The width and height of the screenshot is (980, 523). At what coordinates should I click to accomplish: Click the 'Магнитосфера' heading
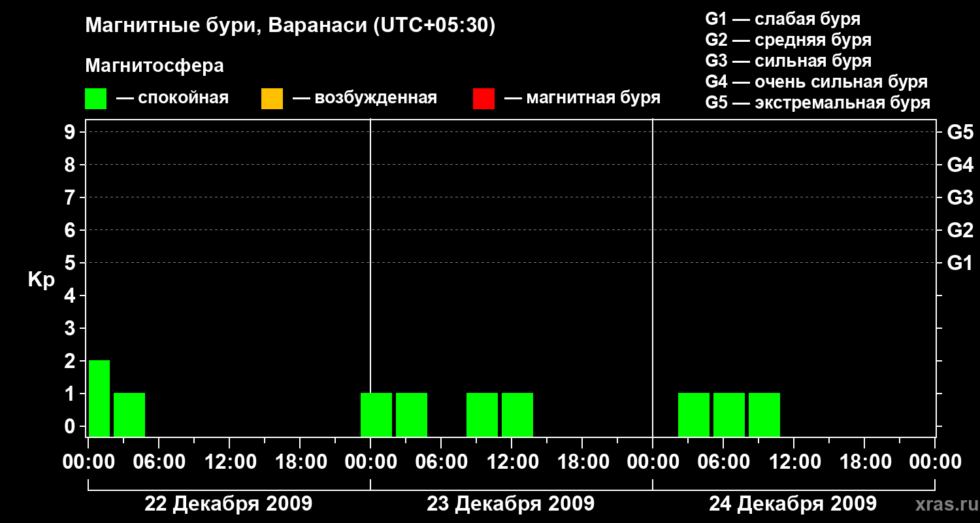154,66
